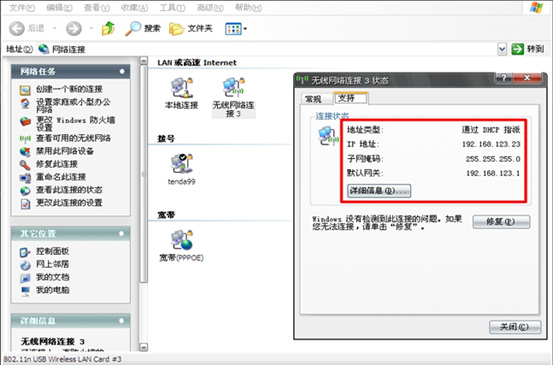
Task: Collapse the 其它位置 panel
Action: pos(122,233)
